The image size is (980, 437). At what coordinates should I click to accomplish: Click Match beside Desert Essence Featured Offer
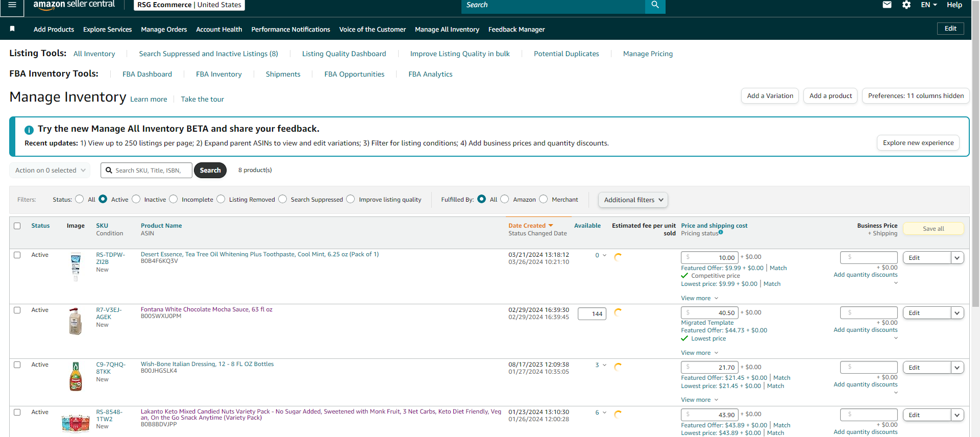click(778, 268)
